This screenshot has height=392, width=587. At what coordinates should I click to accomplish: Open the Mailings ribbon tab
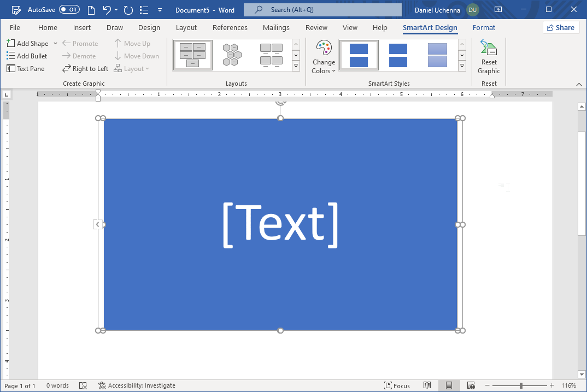pos(276,27)
